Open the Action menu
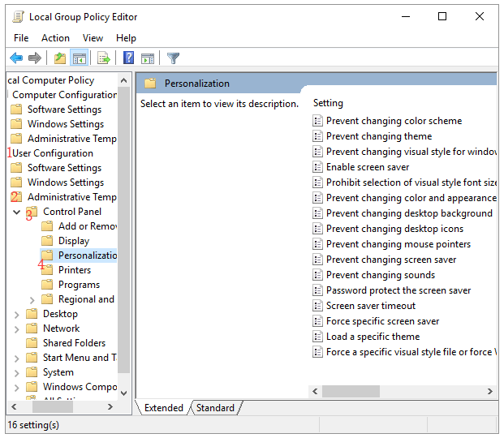Viewport: 504px width, 438px height. 55,38
